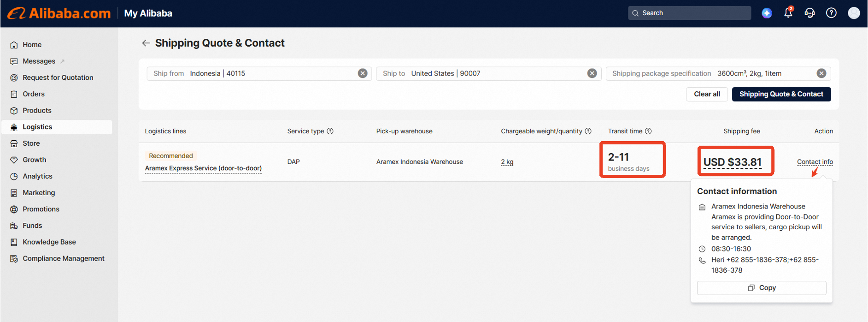
Task: Click the Growth diamond icon
Action: point(14,160)
